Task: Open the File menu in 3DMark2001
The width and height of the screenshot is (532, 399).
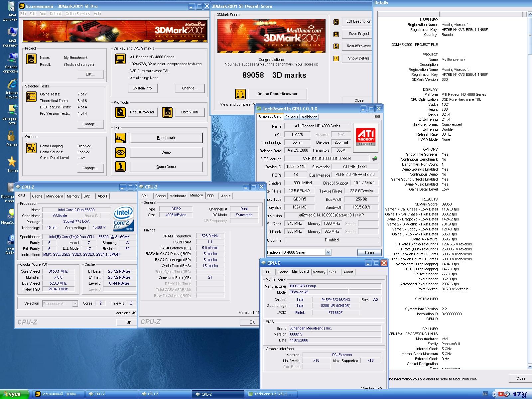Action: click(23, 14)
